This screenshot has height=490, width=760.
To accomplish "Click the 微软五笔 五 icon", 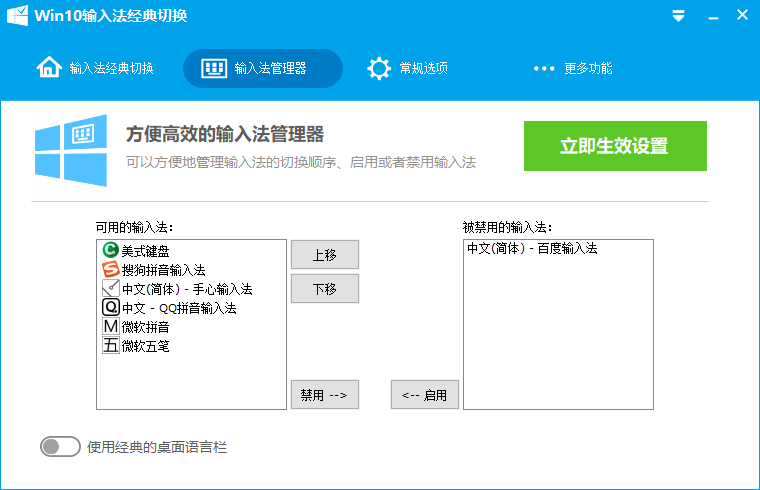I will coord(110,346).
